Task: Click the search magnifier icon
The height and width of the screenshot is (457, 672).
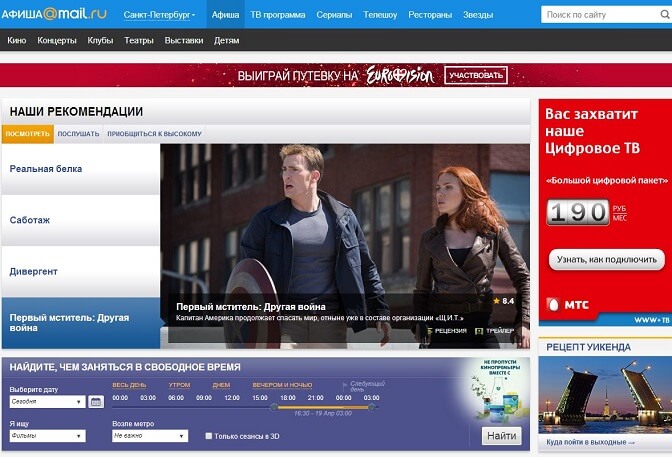Action: click(665, 15)
